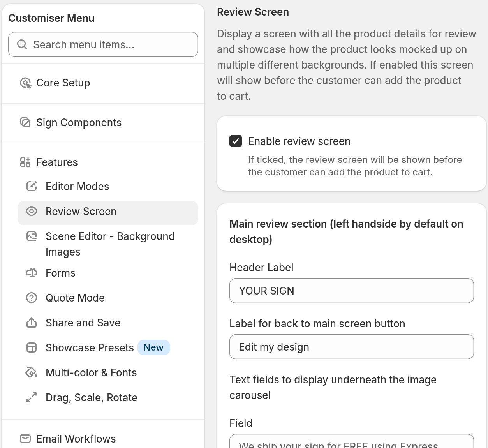488x448 pixels.
Task: Click the Main review section heading
Action: click(x=346, y=231)
